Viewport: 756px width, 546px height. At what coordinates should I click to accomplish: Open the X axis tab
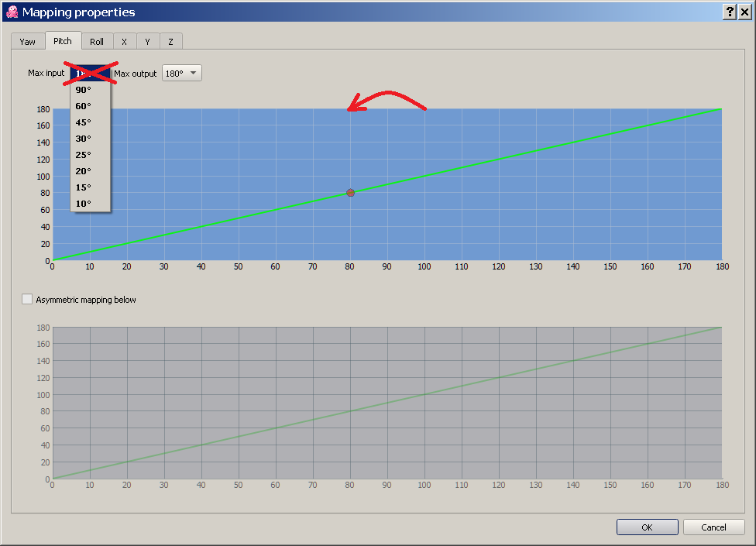124,41
